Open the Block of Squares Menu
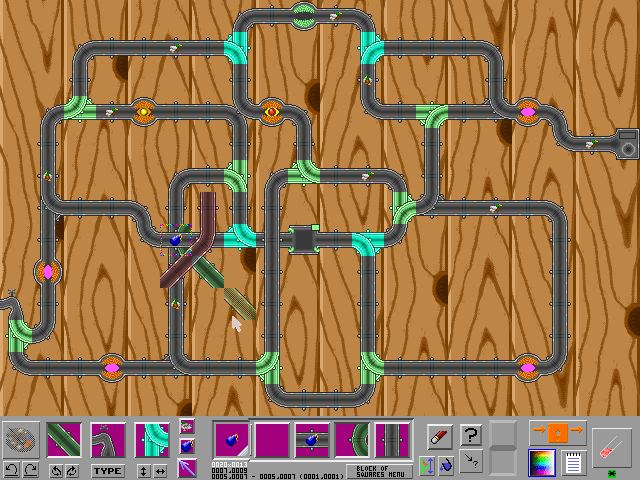The height and width of the screenshot is (480, 640). point(379,470)
